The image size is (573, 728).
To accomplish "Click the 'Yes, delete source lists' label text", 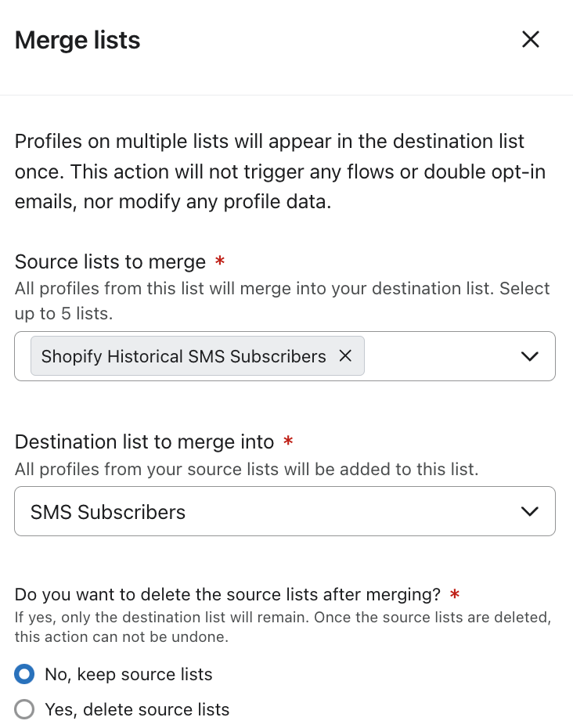I will 137,709.
